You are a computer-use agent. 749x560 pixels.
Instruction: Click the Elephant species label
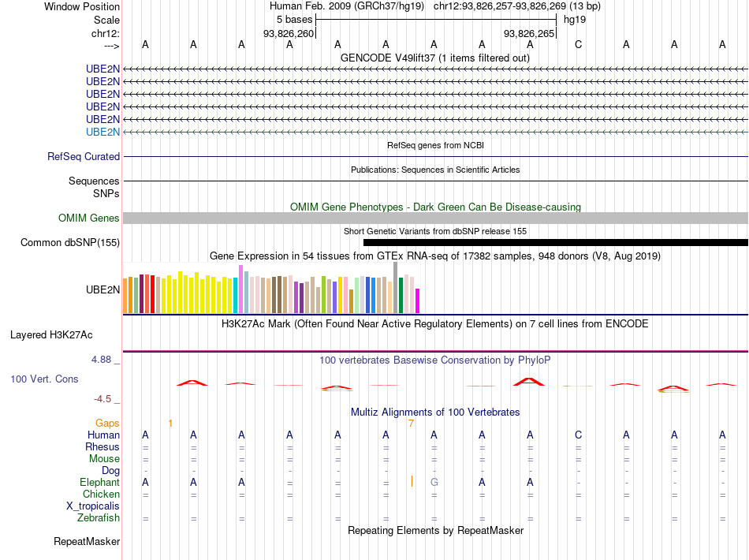pos(99,482)
